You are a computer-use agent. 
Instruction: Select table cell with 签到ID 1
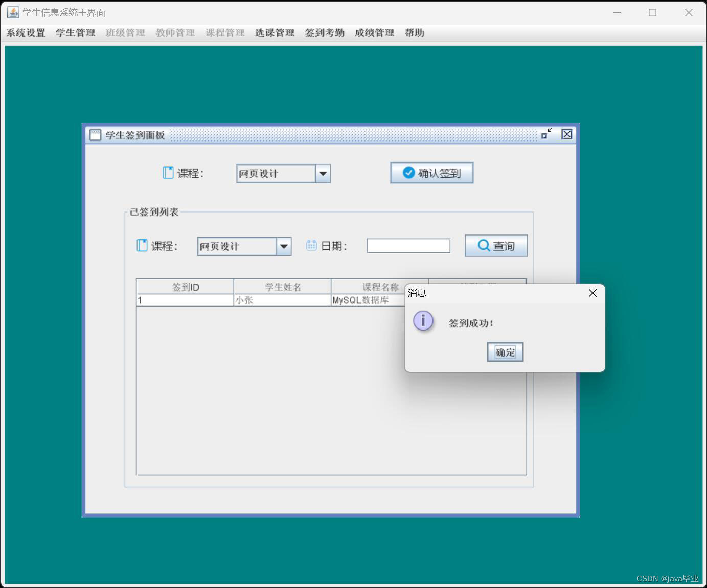tap(185, 300)
